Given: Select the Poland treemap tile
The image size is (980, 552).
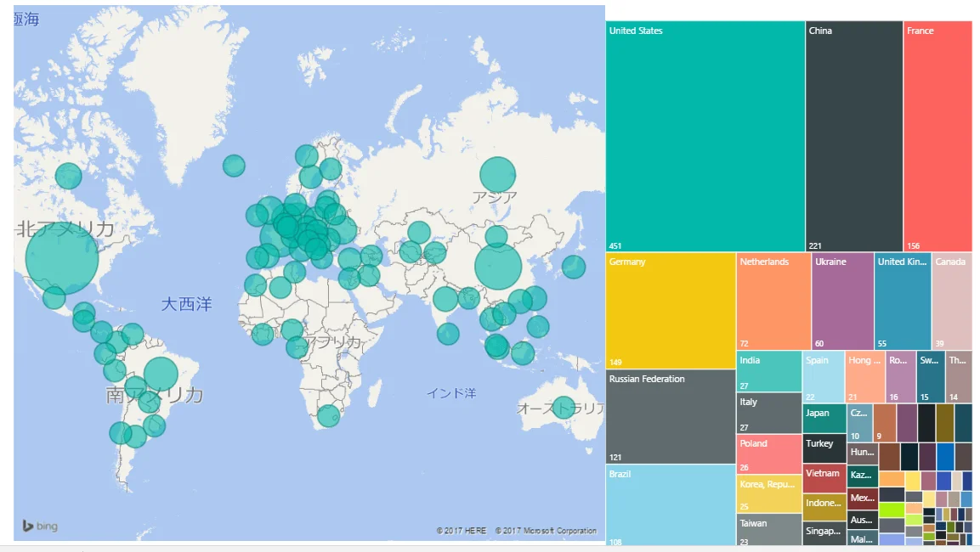Looking at the screenshot, I should (x=768, y=454).
